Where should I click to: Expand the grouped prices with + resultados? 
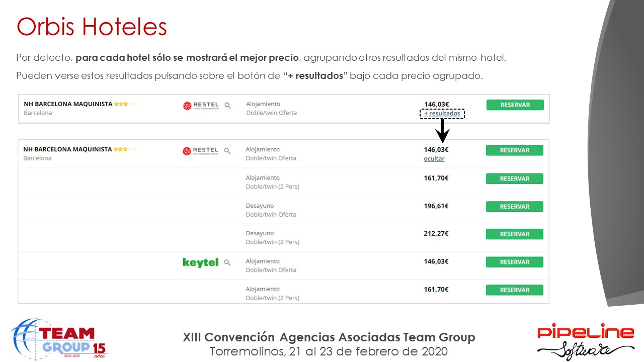tap(442, 114)
